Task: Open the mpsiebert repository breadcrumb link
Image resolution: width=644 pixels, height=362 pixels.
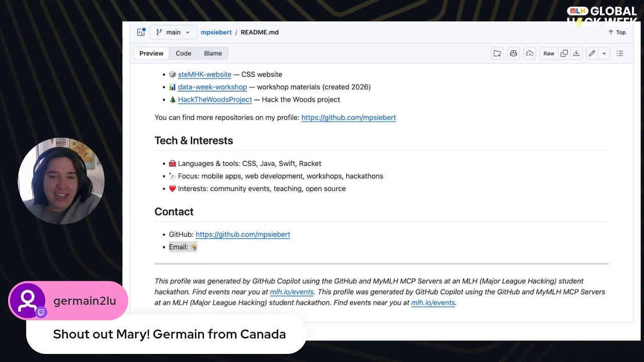Action: (216, 32)
